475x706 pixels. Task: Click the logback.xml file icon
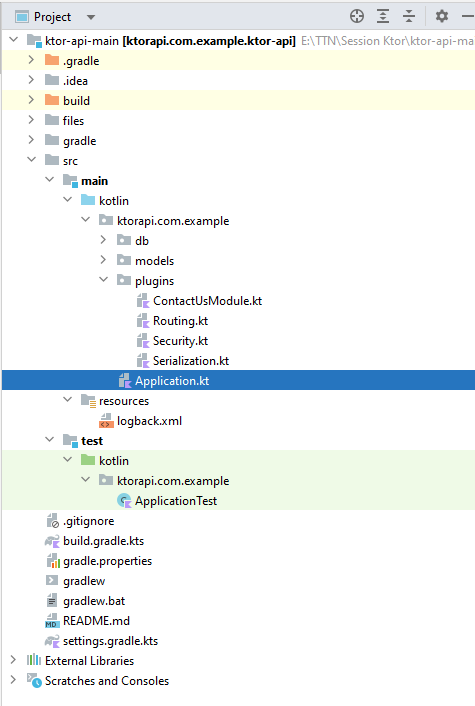coord(106,421)
